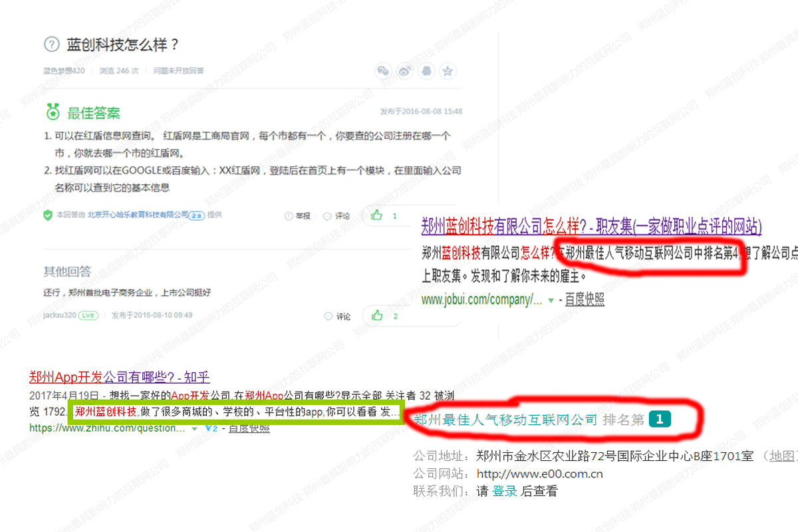Click the 发布于2016-08-08 15:48 timestamp
Image resolution: width=798 pixels, height=532 pixels.
pos(421,111)
